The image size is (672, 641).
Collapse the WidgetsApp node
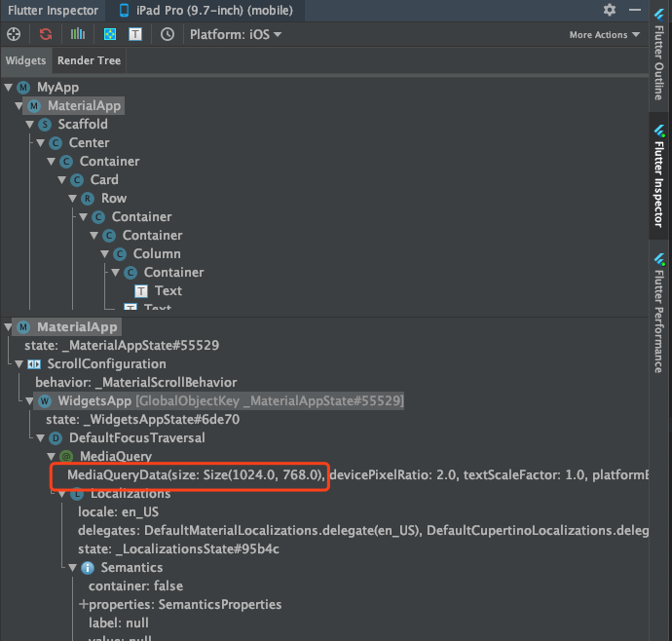pos(29,401)
